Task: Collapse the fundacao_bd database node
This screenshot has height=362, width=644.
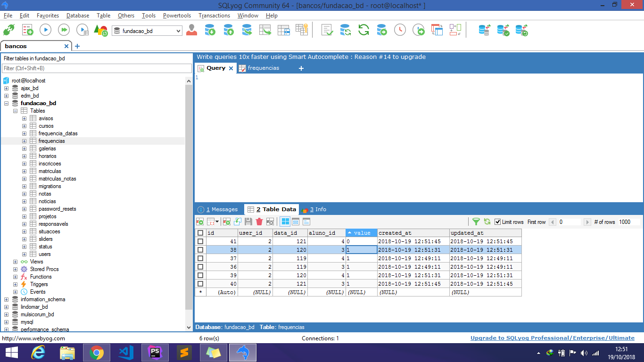Action: (x=6, y=103)
